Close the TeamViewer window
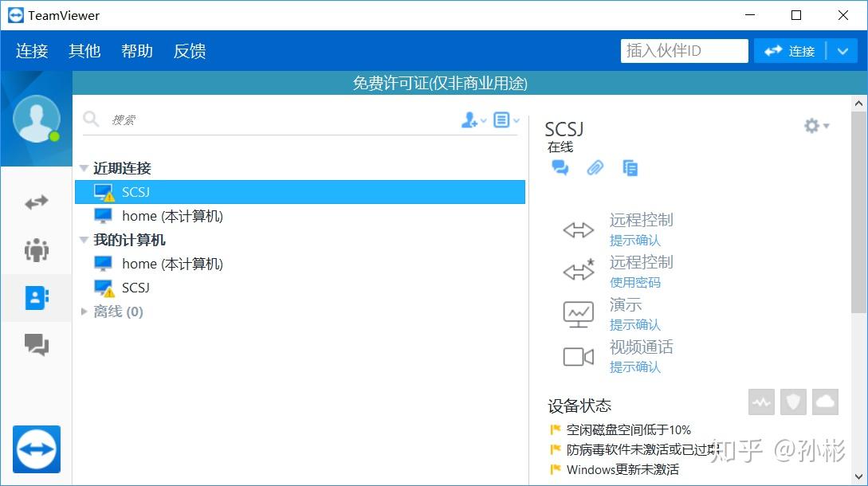 point(843,15)
